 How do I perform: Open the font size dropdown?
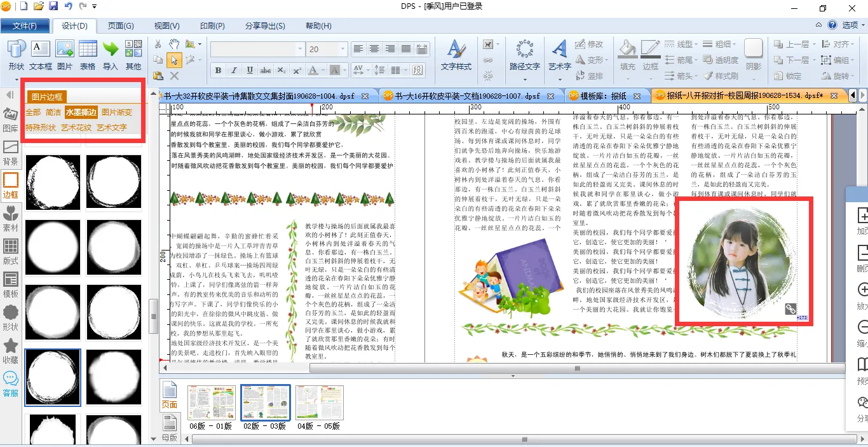click(x=343, y=49)
